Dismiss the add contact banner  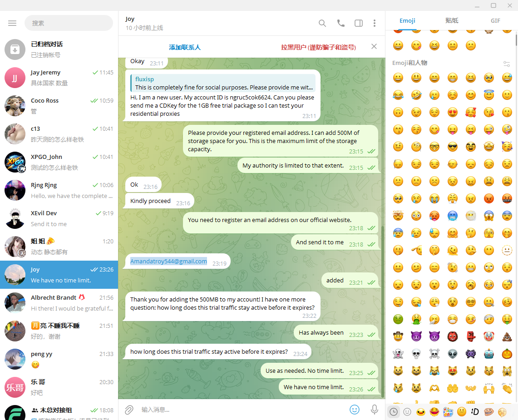pos(374,47)
